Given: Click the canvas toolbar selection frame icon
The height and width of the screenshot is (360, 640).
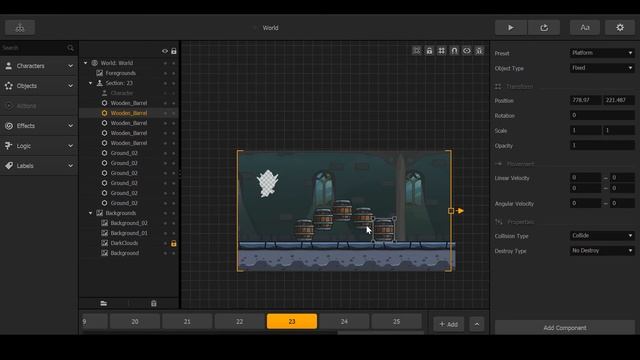Looking at the screenshot, I should pos(417,51).
